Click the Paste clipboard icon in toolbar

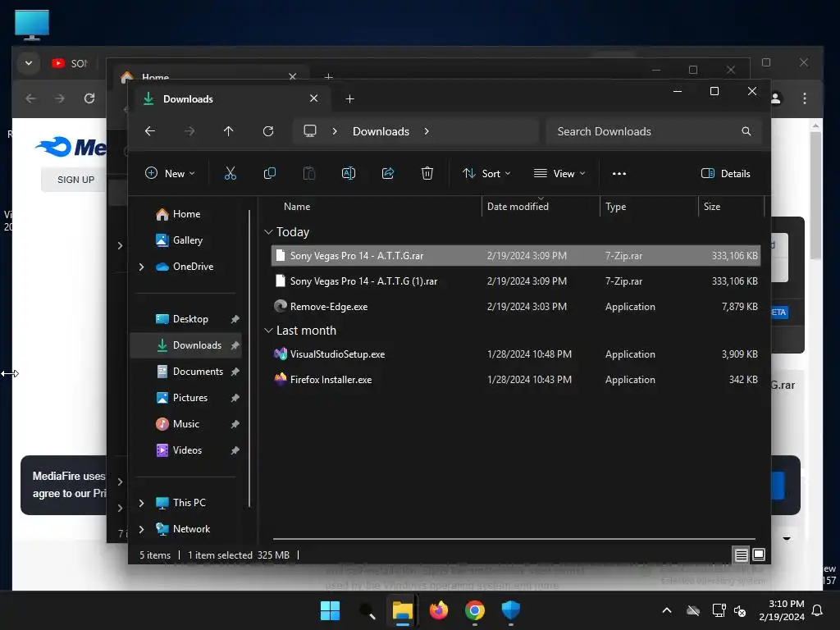tap(309, 173)
